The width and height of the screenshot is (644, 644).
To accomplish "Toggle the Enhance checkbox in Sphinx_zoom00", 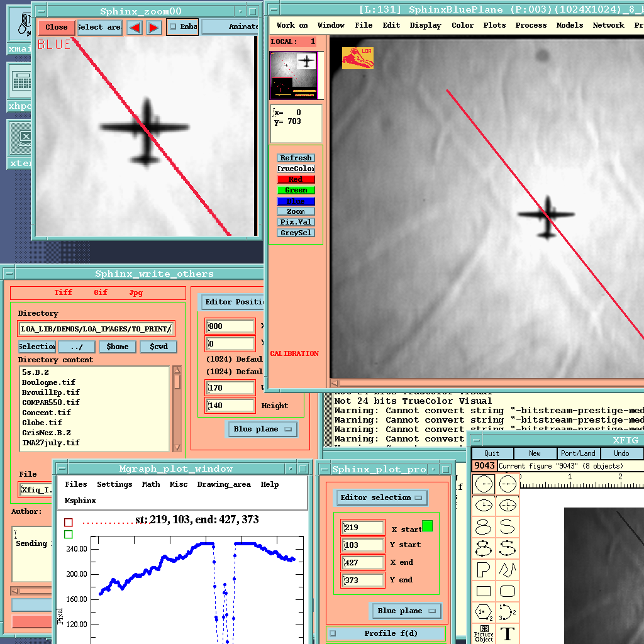I will coord(174,26).
